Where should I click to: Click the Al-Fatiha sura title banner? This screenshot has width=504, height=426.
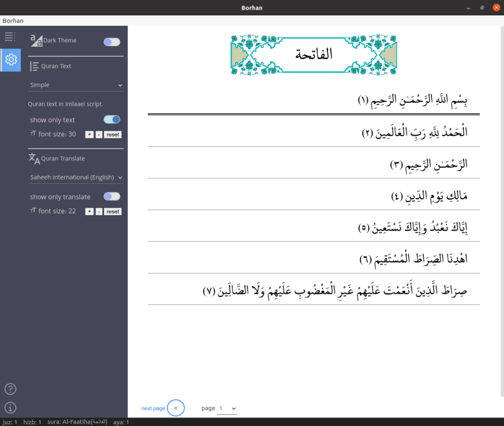tap(314, 55)
